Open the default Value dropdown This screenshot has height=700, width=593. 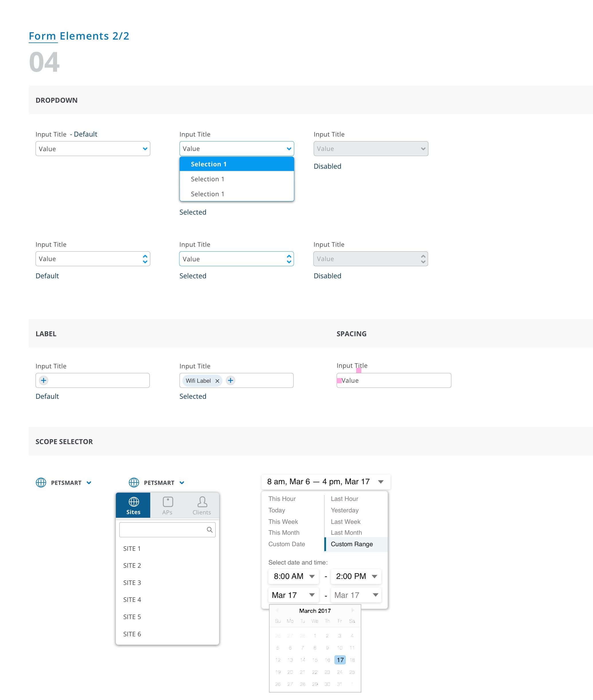tap(93, 149)
